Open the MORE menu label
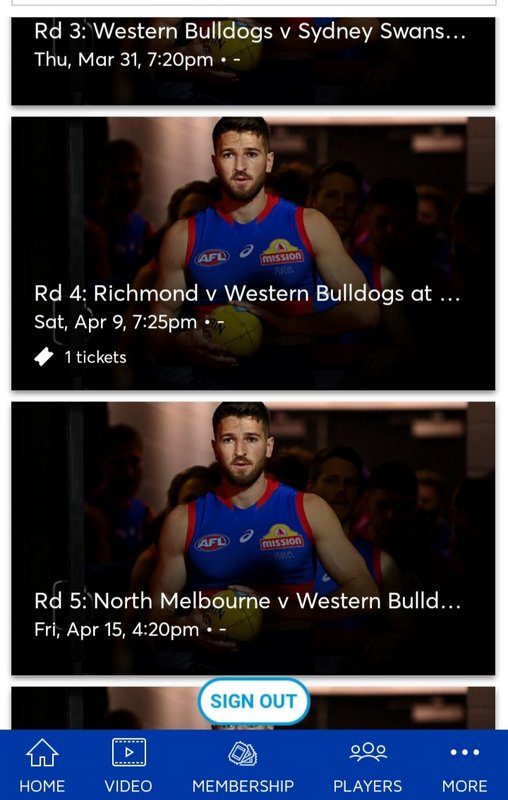Viewport: 508px width, 800px height. pos(464,786)
